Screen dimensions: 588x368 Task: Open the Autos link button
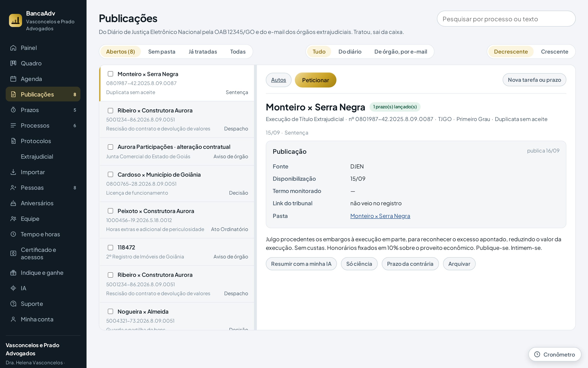point(278,80)
